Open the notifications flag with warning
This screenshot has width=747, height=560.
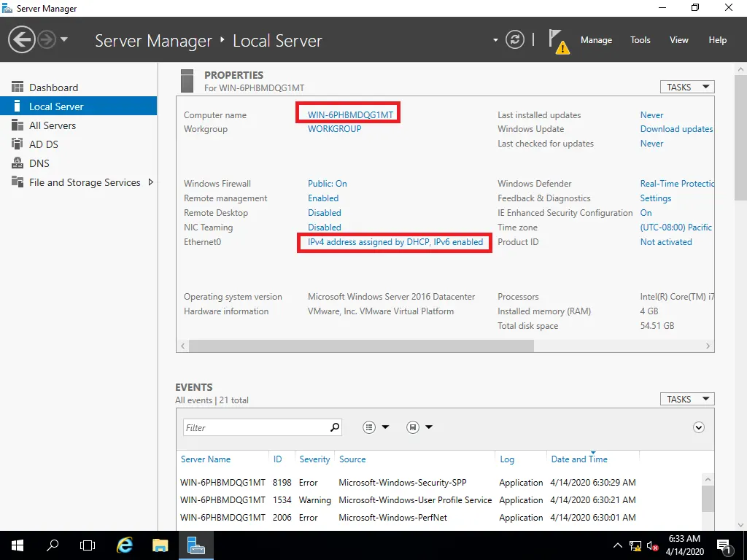tap(558, 42)
